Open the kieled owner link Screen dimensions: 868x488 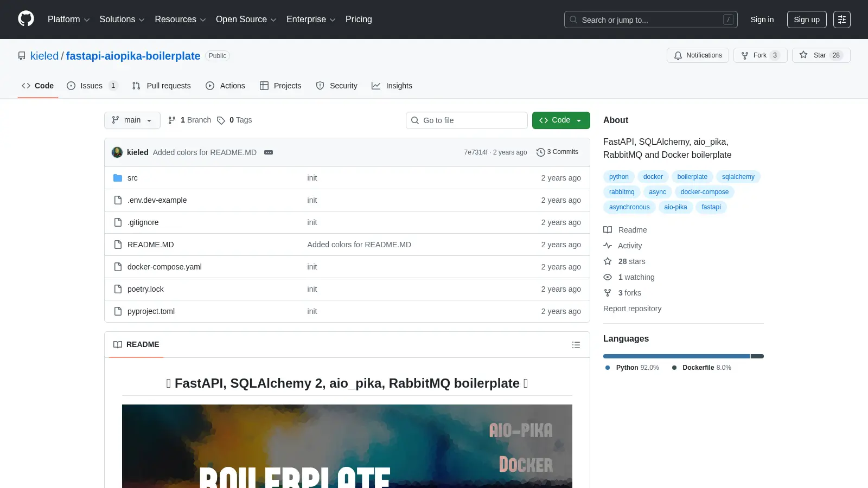click(44, 56)
